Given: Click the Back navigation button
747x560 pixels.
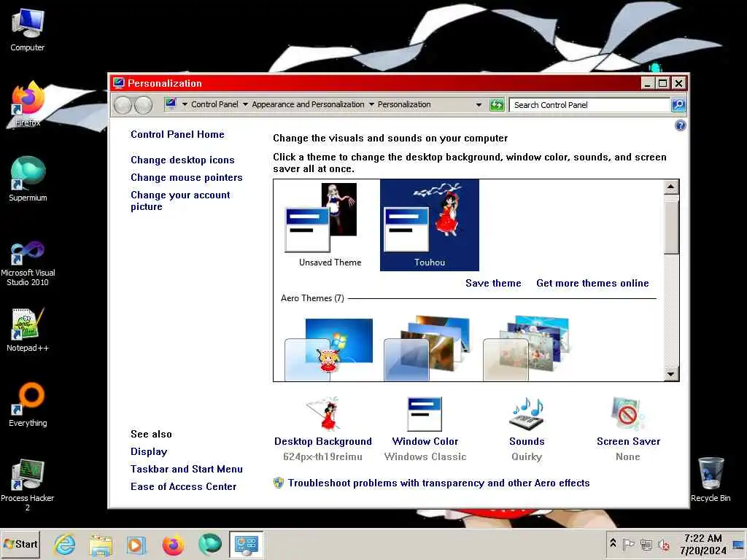Looking at the screenshot, I should click(123, 105).
